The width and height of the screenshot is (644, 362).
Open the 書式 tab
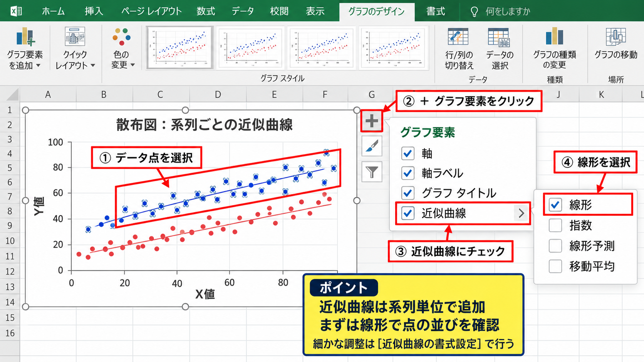436,11
